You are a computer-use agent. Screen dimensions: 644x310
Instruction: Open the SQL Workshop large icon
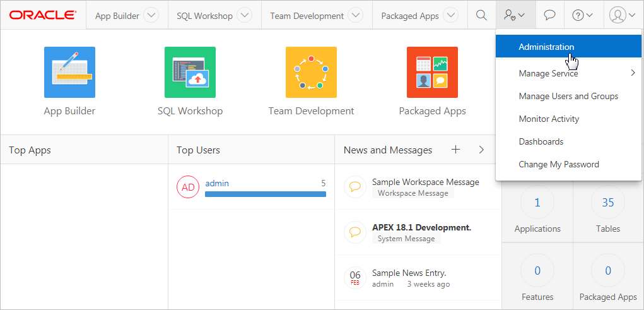tap(190, 72)
